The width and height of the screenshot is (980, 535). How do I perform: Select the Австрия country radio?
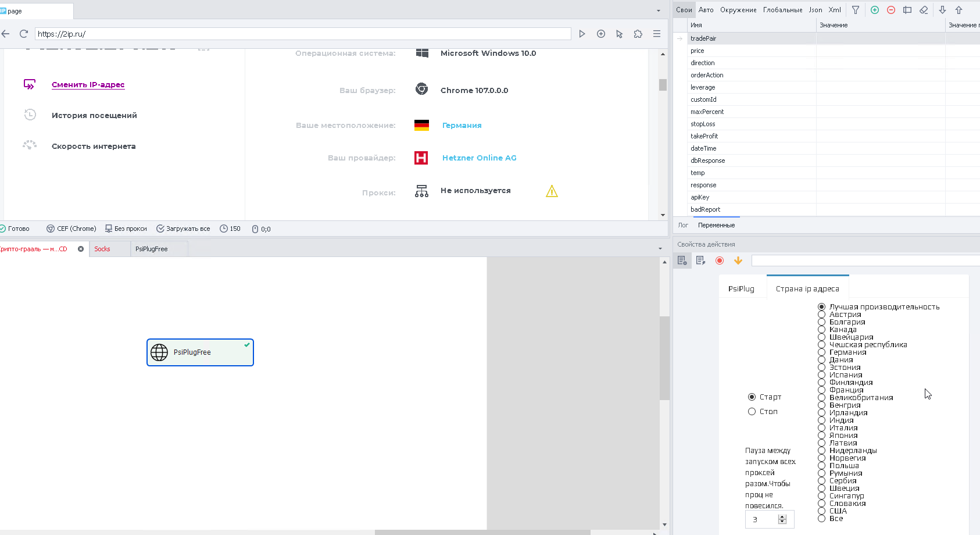point(821,314)
